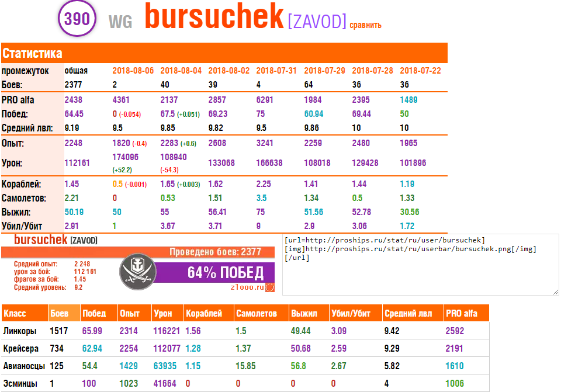561x392 pixels.
Task: Select the 2018-07-22 date column
Action: [x=420, y=71]
